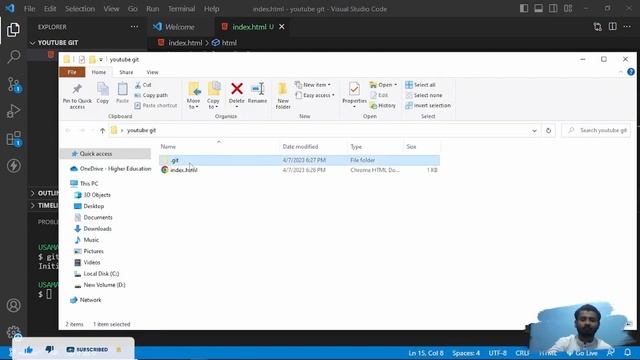Click Go Live in status bar

point(582,353)
